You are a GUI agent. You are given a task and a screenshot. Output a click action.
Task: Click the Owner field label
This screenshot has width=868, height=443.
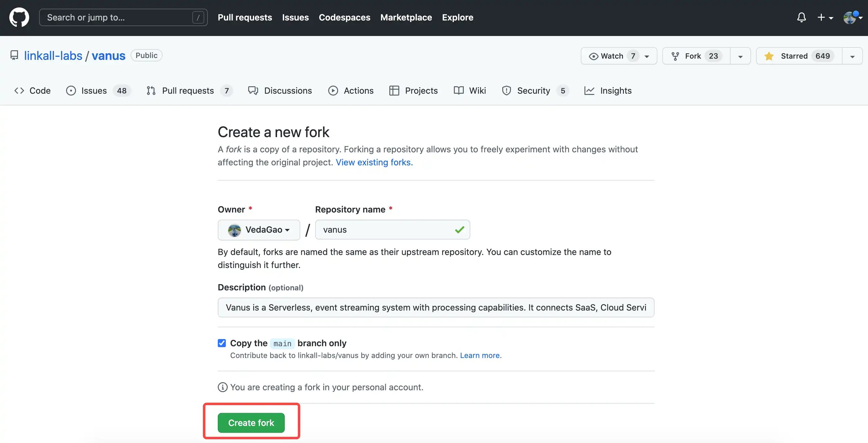tap(231, 209)
